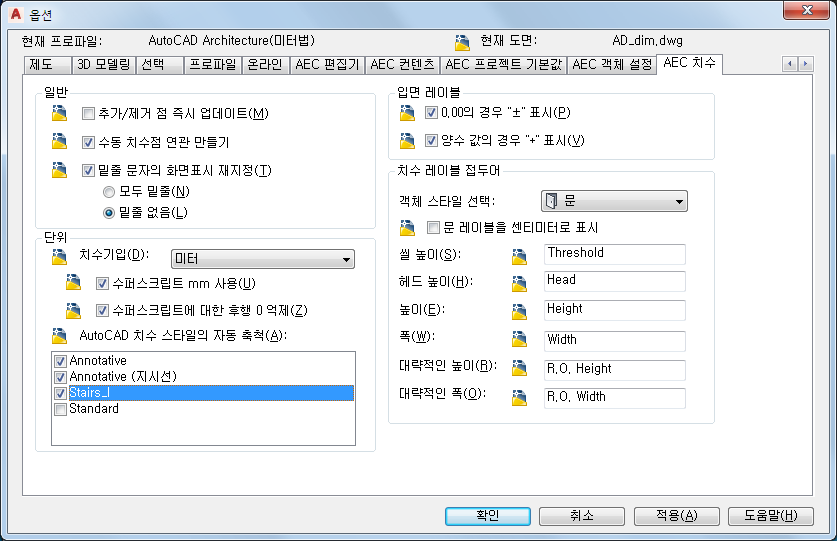Click drawing icon beside 문 레이블을 센티미터로 표시
This screenshot has height=541, width=837.
tap(407, 228)
